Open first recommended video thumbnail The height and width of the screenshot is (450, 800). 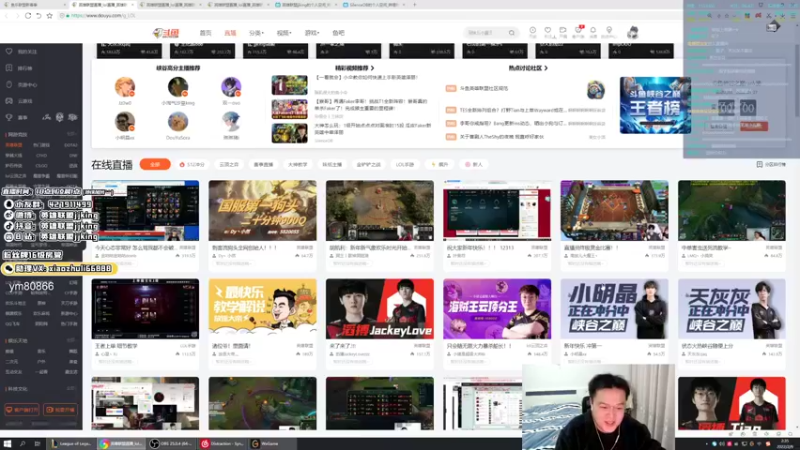tap(289, 85)
